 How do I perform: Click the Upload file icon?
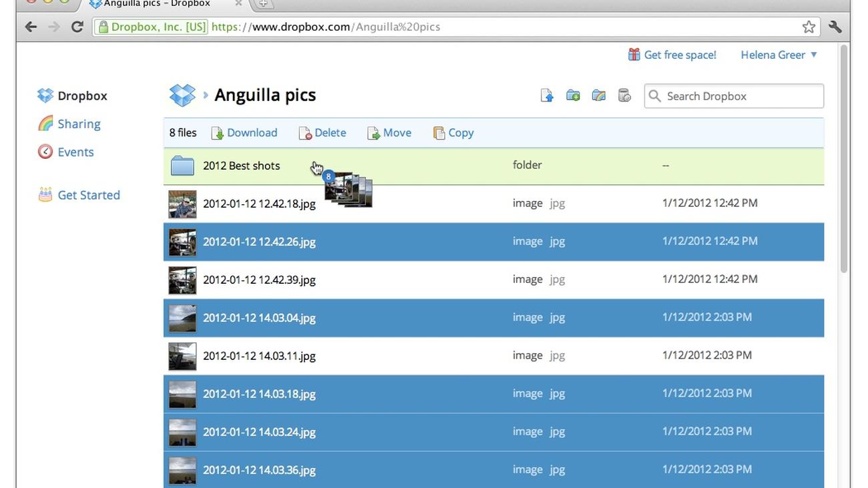pyautogui.click(x=547, y=95)
